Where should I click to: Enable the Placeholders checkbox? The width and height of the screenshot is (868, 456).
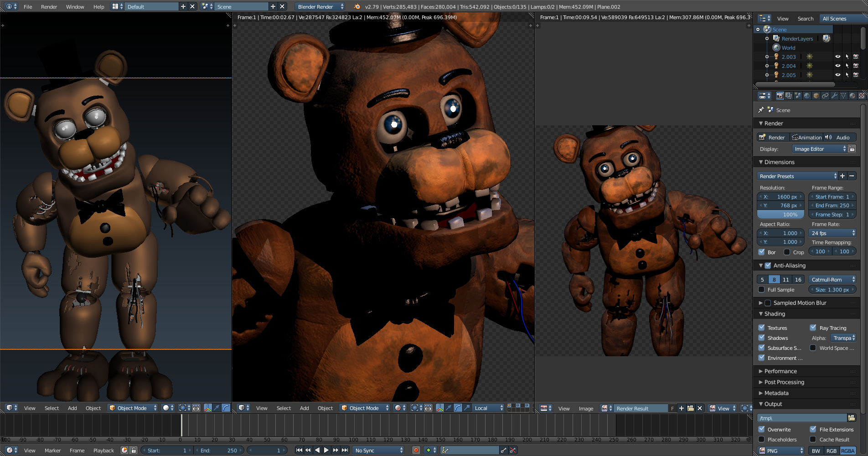point(761,439)
